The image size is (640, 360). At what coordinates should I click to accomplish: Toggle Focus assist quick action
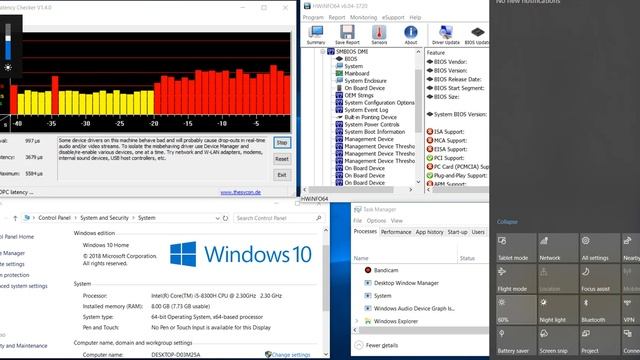(600, 279)
